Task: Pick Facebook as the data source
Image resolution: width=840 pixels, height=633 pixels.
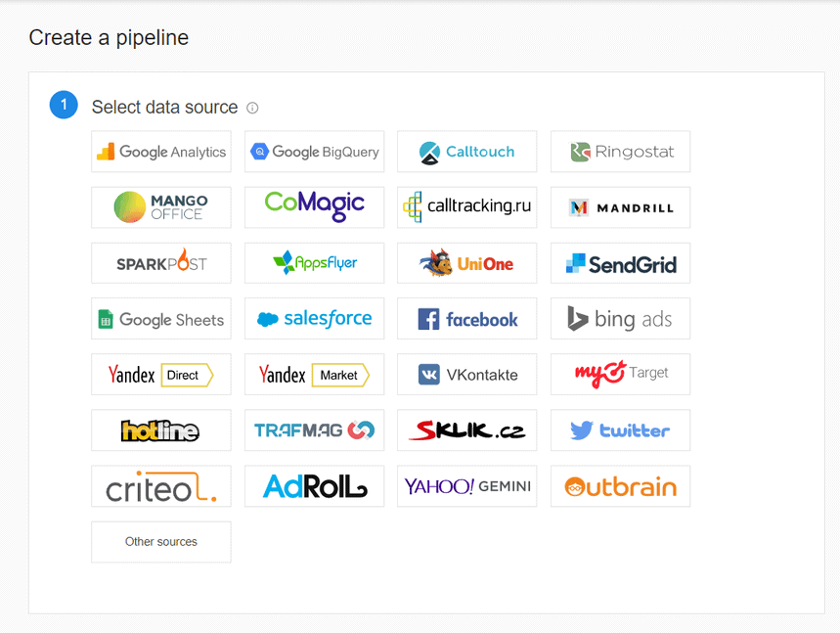Action: pos(466,319)
